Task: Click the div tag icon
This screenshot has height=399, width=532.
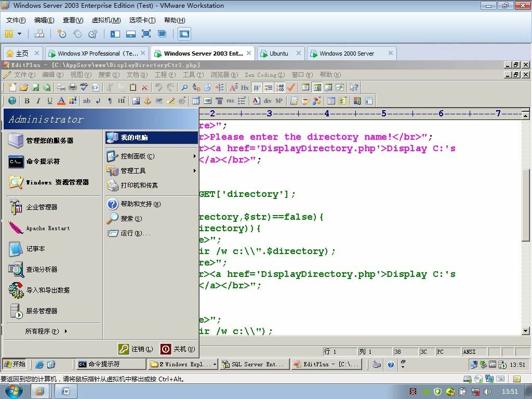Action: click(x=268, y=101)
